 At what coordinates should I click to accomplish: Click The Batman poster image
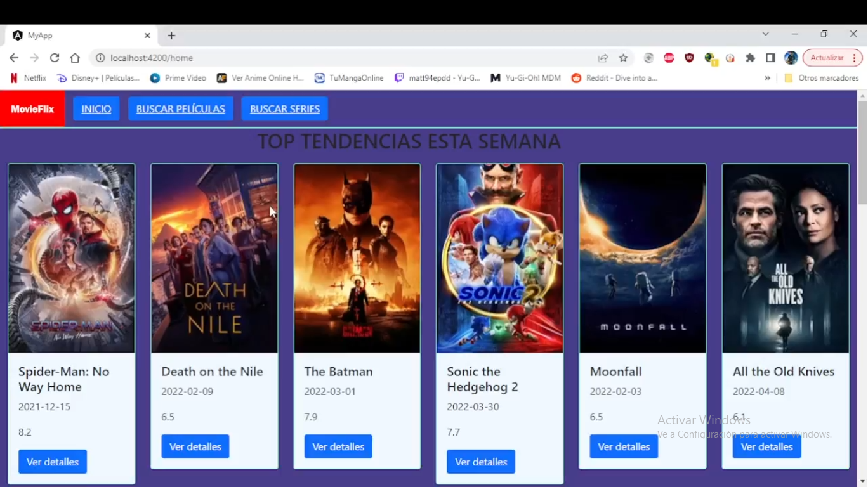tap(357, 258)
